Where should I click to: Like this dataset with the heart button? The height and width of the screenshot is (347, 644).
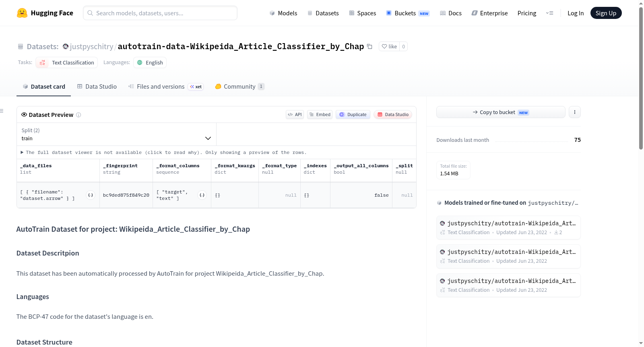coord(389,46)
